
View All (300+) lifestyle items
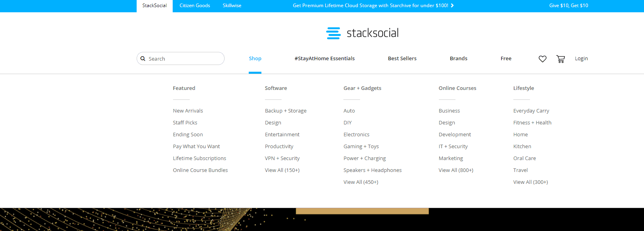coord(530,182)
